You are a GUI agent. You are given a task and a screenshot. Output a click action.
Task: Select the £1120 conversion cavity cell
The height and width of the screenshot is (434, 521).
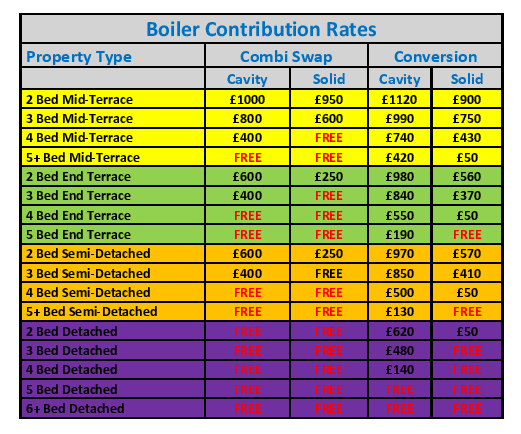[x=399, y=99]
